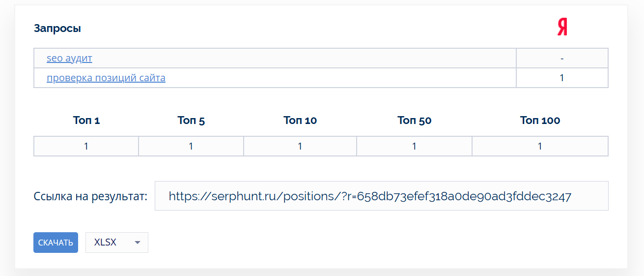644x276 pixels.
Task: Click the position cell for "проверка позиций сайта"
Action: (562, 78)
